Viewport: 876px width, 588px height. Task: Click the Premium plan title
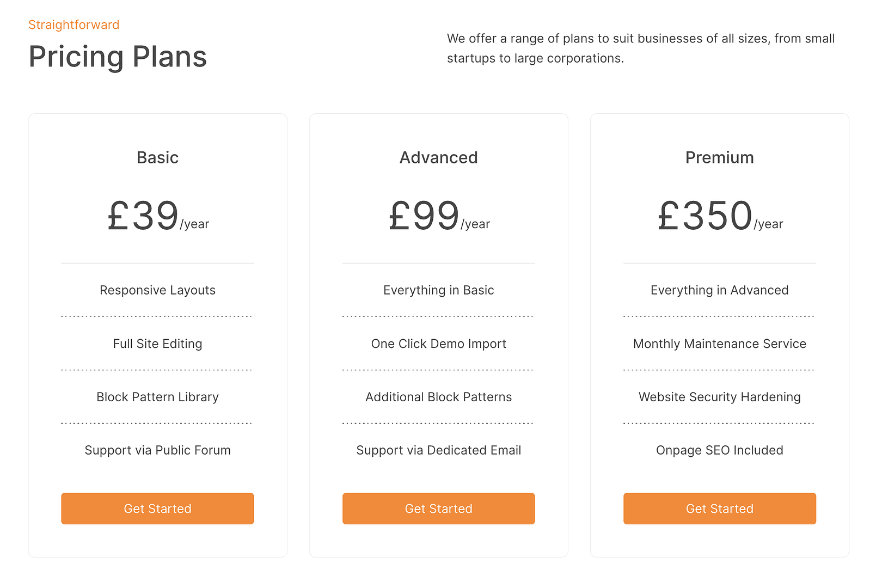point(719,157)
